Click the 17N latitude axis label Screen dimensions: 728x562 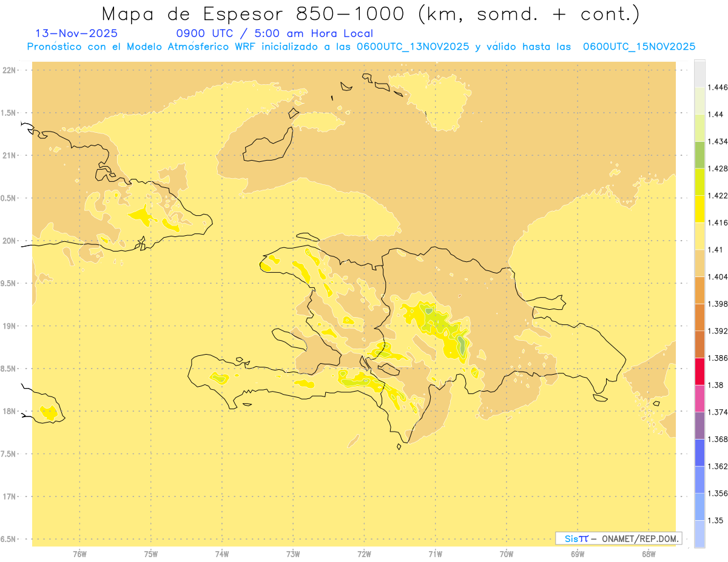pos(9,497)
